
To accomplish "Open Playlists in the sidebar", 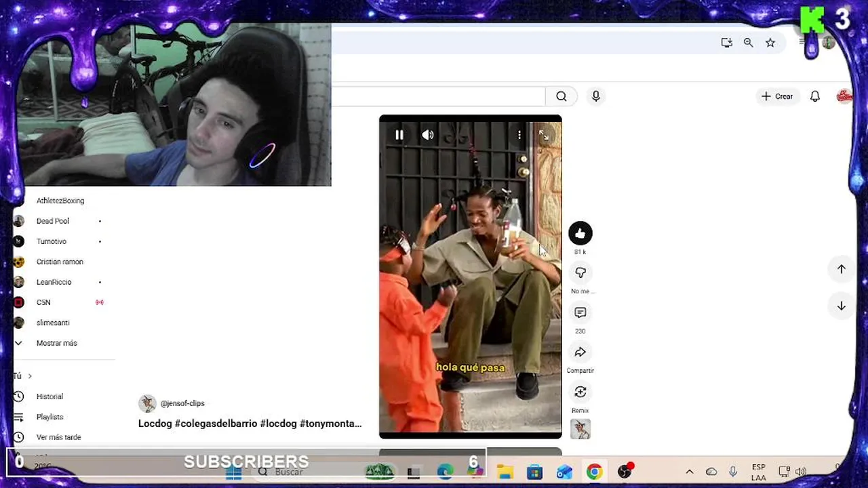I will pyautogui.click(x=50, y=417).
